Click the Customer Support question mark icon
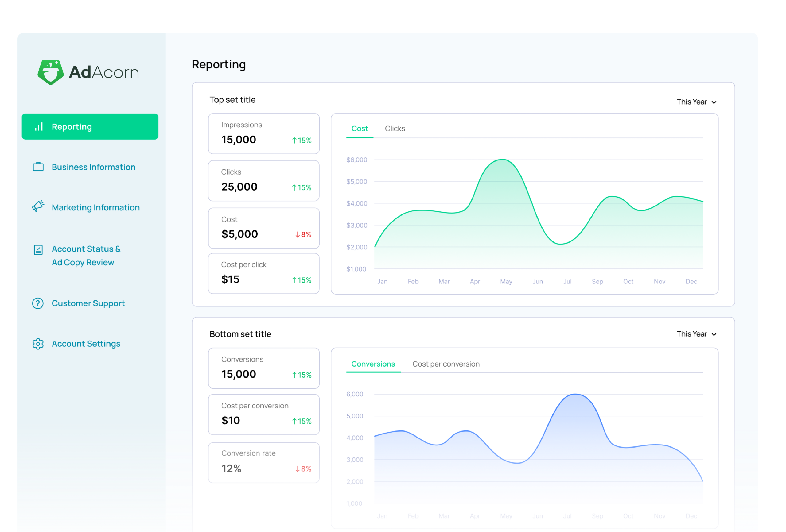Viewport: 786px width, 532px height. (38, 303)
